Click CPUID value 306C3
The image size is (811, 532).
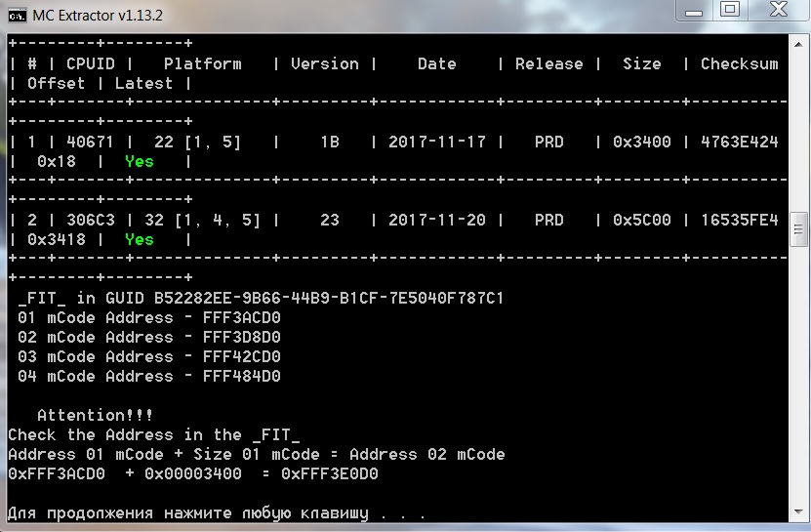click(x=91, y=220)
